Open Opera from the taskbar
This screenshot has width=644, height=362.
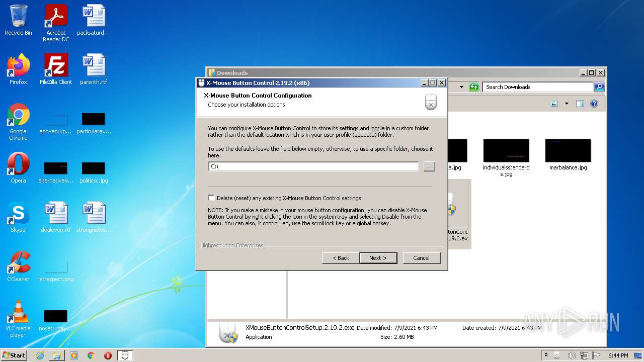pos(108,355)
